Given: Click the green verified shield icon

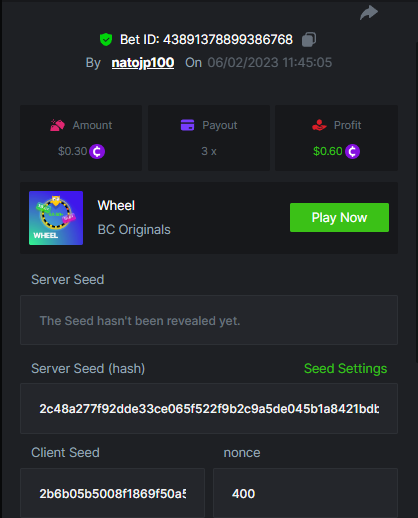Looking at the screenshot, I should pos(106,40).
